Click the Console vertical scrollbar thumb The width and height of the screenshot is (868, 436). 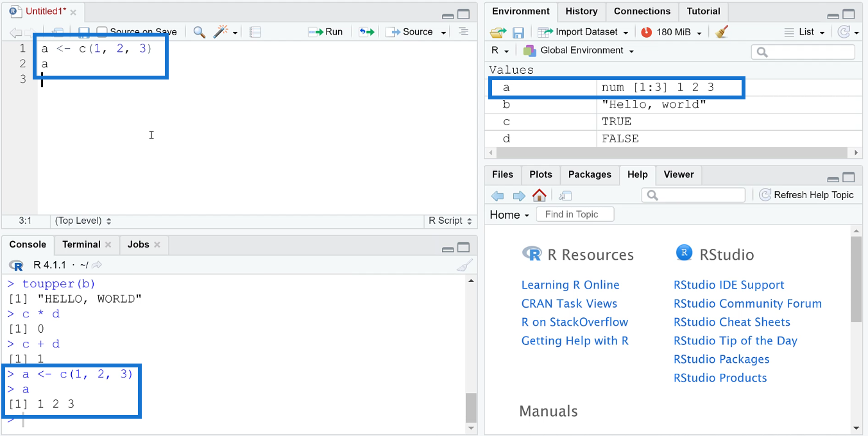coord(471,407)
